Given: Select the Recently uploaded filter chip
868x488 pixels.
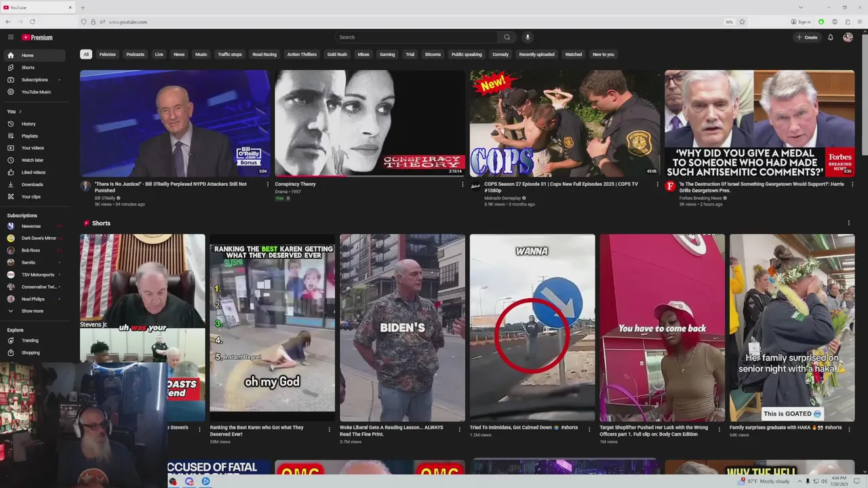Looking at the screenshot, I should 536,54.
